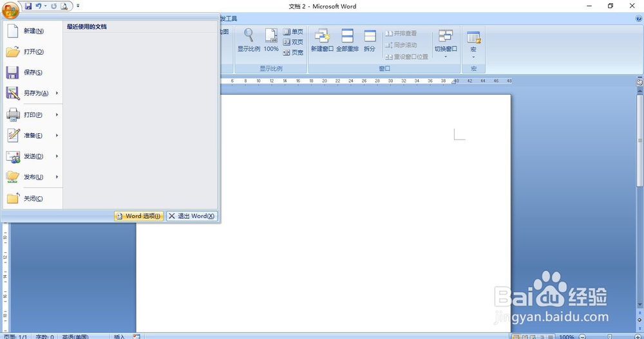Image resolution: width=644 pixels, height=339 pixels.
Task: Choose 关闭(C) in the Office menu
Action: pyautogui.click(x=33, y=198)
